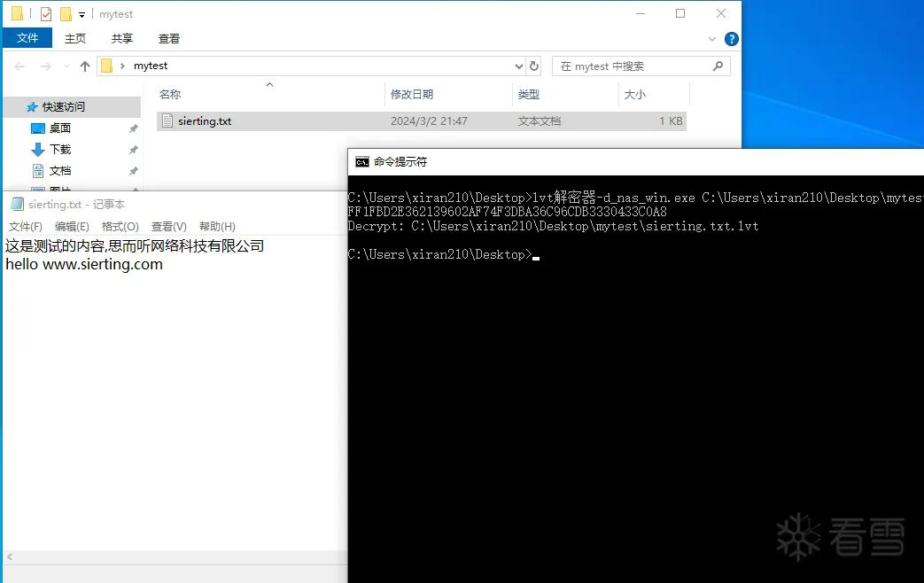Click the Help question mark icon

(731, 39)
